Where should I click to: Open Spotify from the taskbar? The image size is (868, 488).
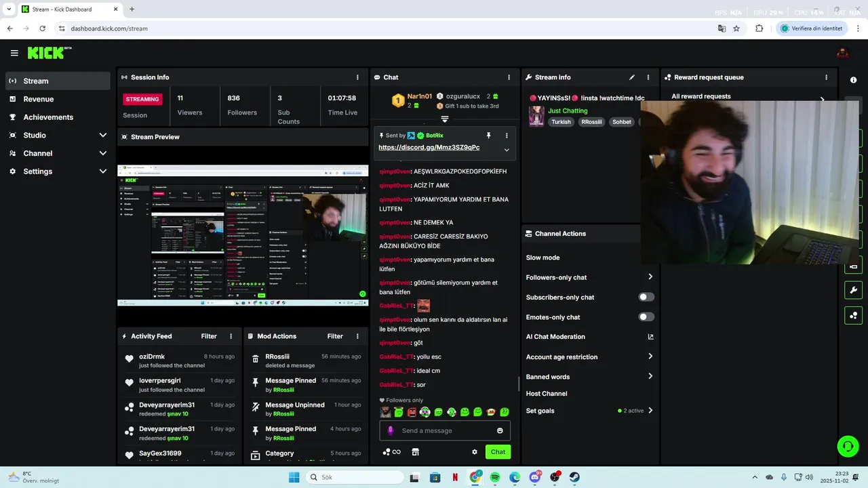click(x=495, y=477)
